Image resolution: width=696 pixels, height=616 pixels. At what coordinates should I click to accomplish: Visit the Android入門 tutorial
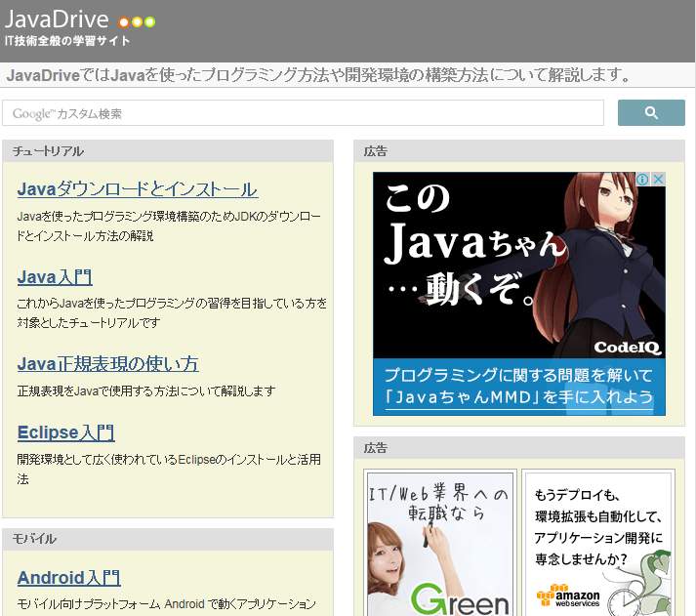pyautogui.click(x=68, y=578)
